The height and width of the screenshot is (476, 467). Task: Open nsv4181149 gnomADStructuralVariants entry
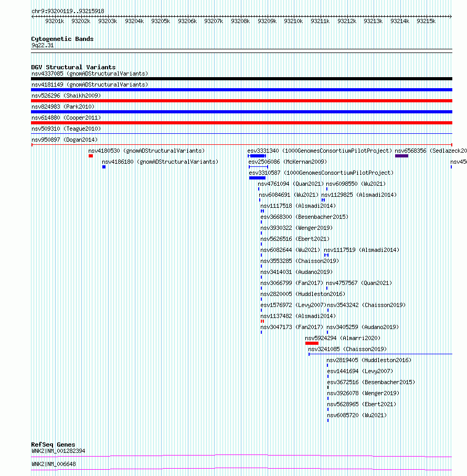click(x=90, y=84)
